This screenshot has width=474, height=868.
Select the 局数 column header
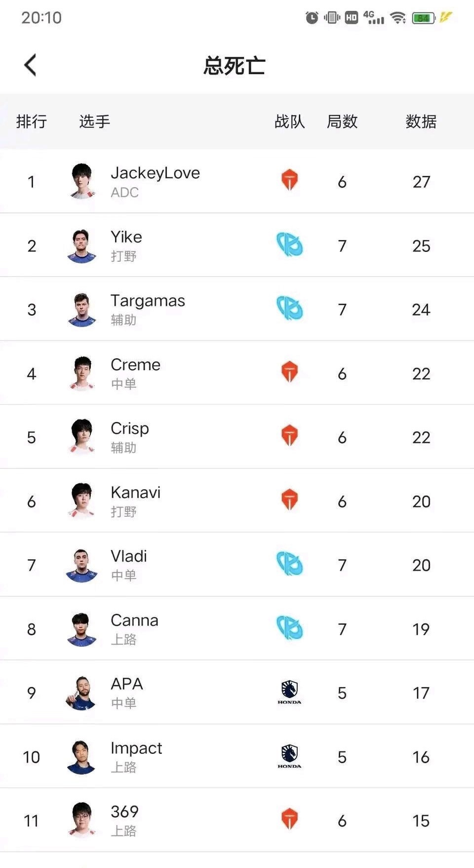coord(342,122)
